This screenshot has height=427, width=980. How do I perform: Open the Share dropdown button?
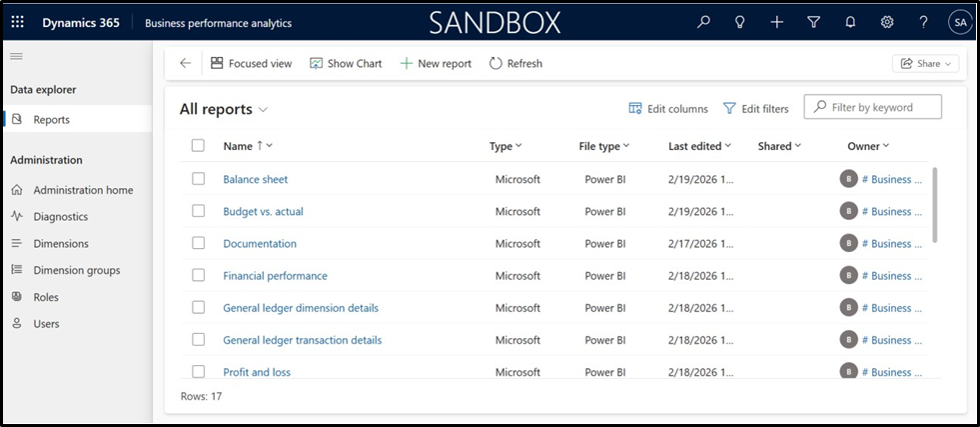point(926,63)
